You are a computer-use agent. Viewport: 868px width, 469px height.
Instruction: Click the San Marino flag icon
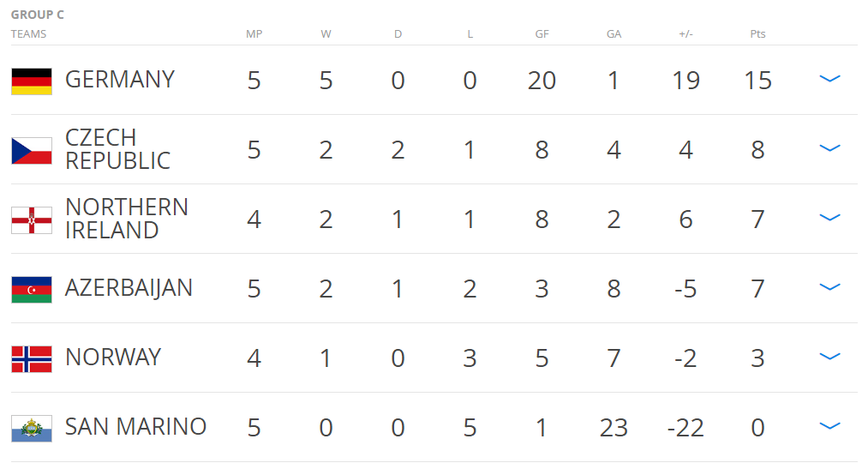32,428
